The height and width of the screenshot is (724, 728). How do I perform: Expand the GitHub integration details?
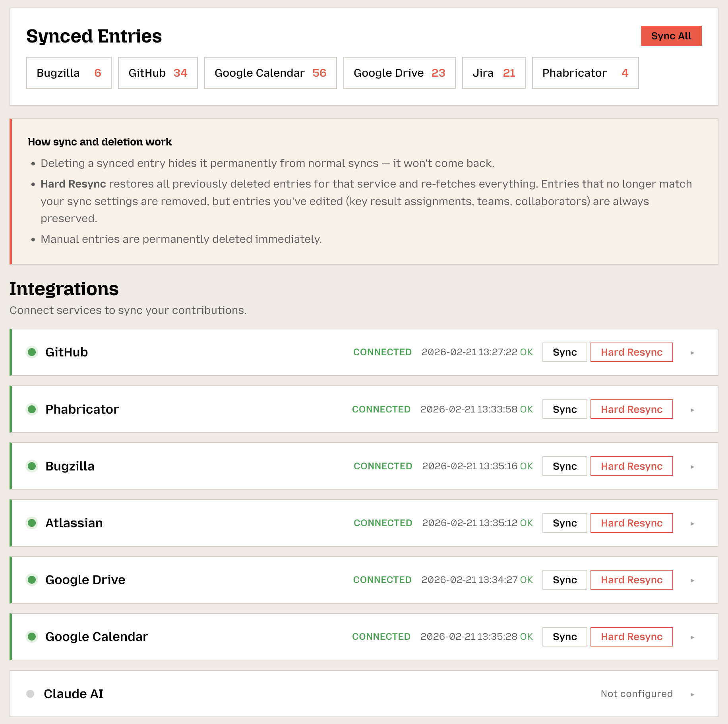pos(693,352)
